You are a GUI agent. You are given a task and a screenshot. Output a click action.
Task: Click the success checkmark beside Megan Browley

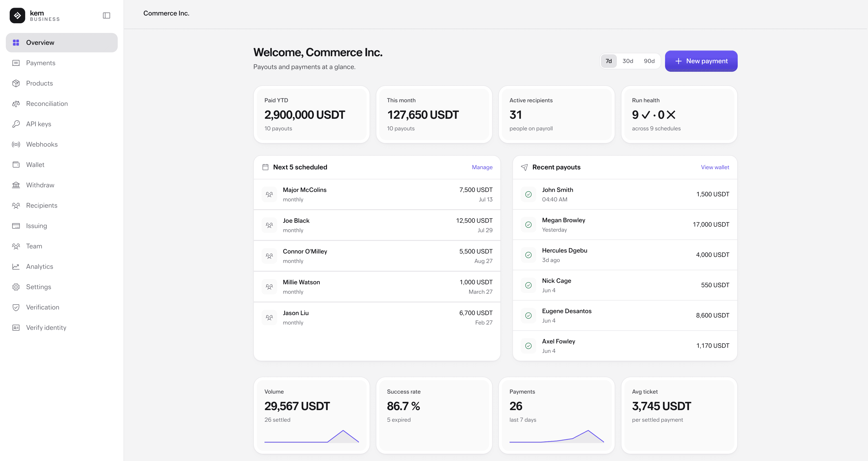point(528,225)
